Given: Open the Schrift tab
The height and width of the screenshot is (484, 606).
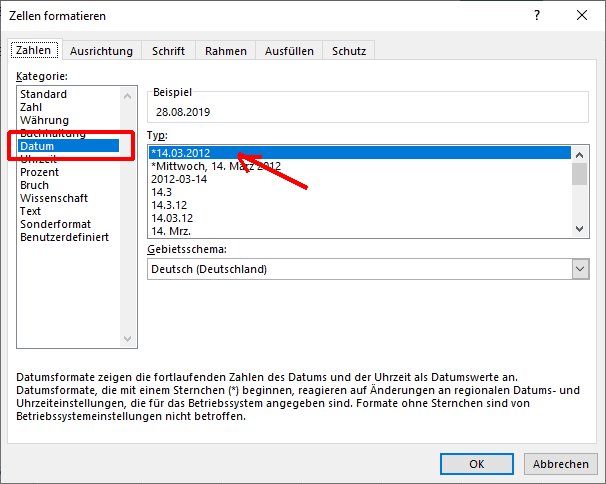Looking at the screenshot, I should pyautogui.click(x=168, y=51).
